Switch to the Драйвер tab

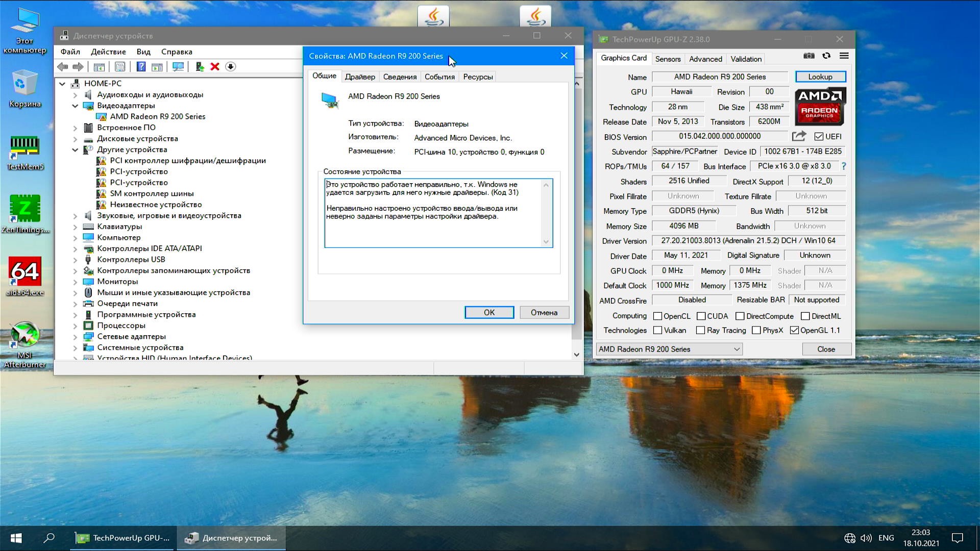point(360,77)
